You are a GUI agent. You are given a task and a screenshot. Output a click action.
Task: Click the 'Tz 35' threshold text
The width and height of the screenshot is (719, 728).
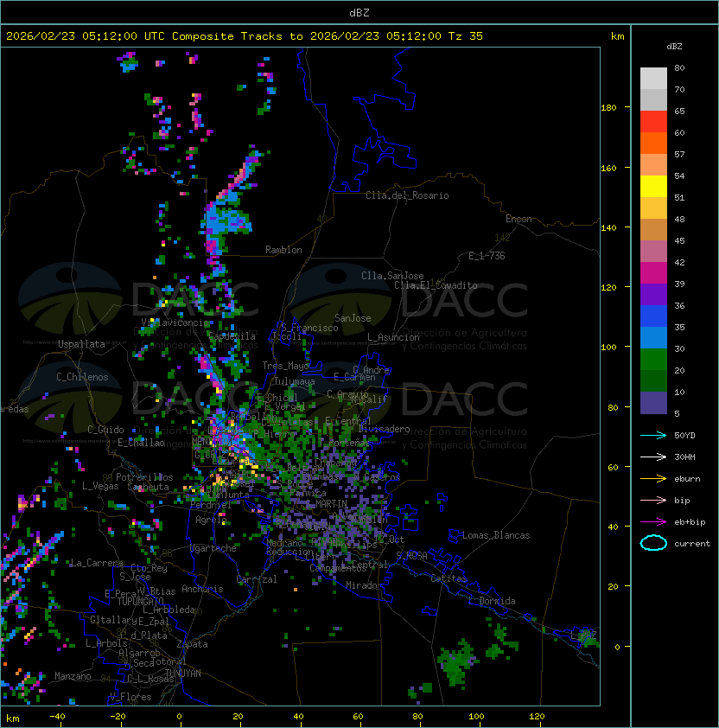[466, 36]
